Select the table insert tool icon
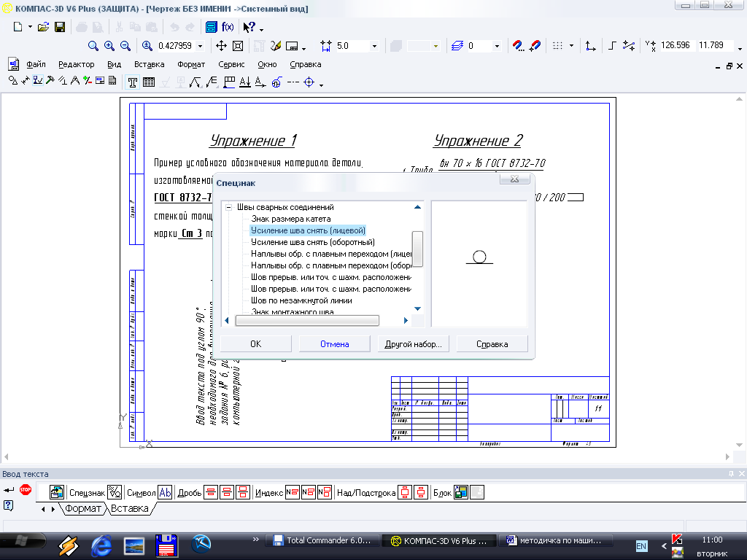 149,82
